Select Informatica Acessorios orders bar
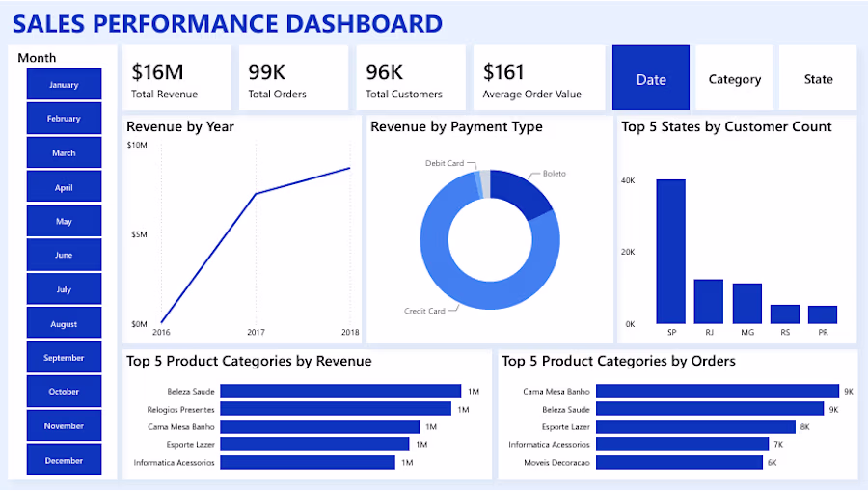 click(683, 444)
